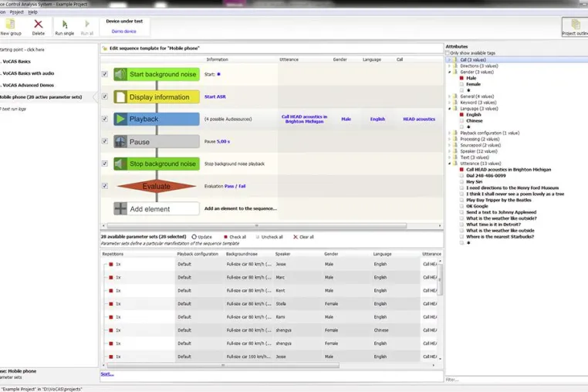Click the Uncheck all icon
Screen dimensions: 588x392
(x=258, y=237)
